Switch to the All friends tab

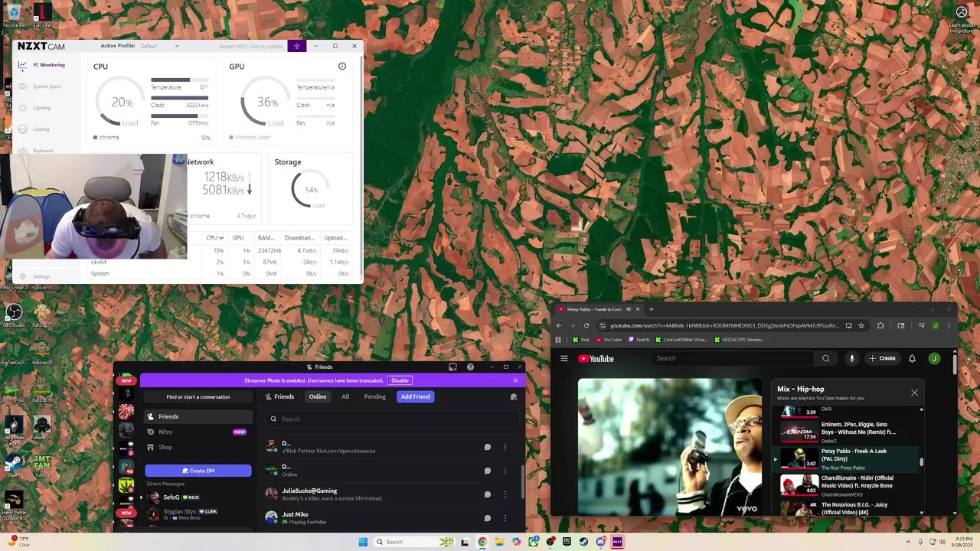coord(345,396)
